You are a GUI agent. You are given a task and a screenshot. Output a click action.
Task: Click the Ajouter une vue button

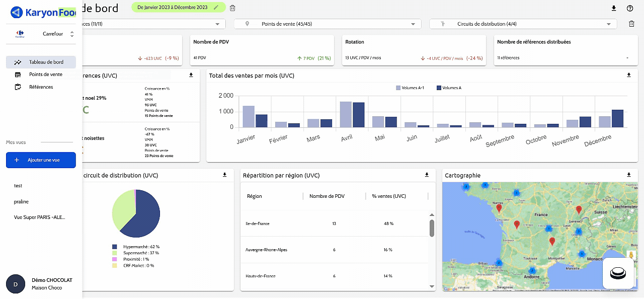(x=41, y=160)
